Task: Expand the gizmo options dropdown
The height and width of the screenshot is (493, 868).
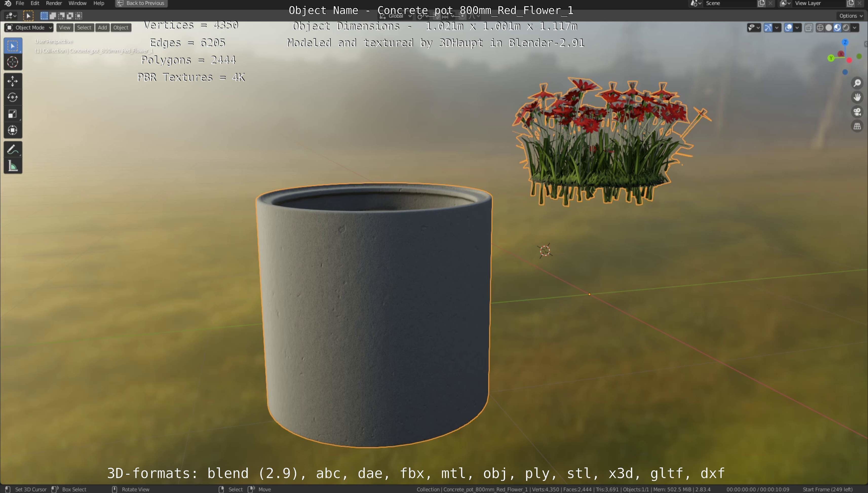Action: (x=777, y=28)
